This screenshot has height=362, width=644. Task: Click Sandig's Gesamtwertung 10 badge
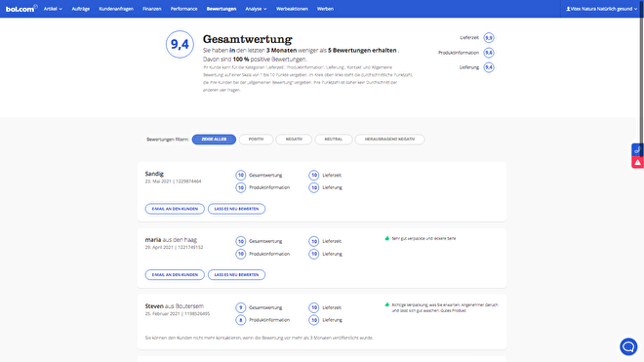241,175
